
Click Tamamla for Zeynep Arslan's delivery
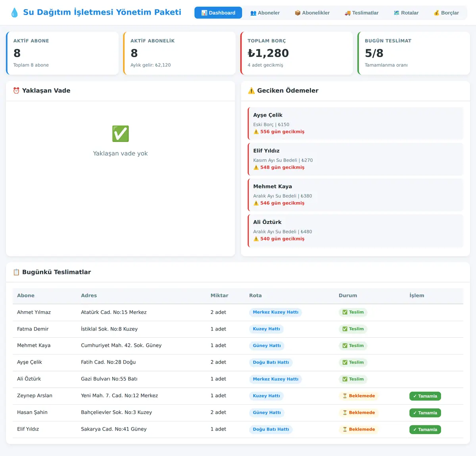pyautogui.click(x=425, y=396)
